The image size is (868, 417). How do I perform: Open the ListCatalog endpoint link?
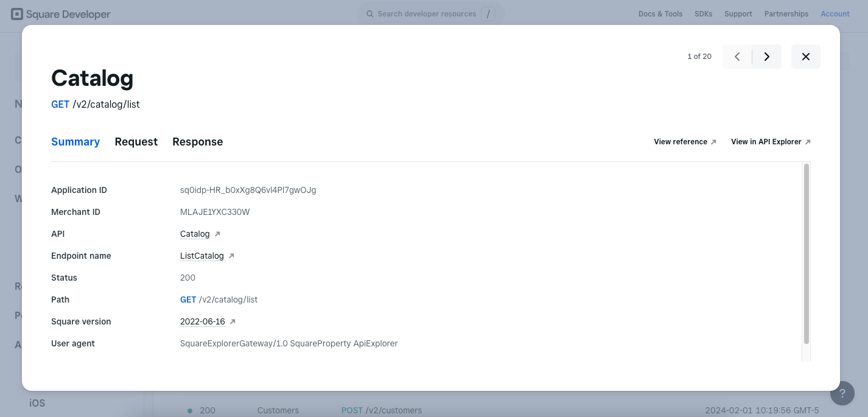pyautogui.click(x=202, y=256)
